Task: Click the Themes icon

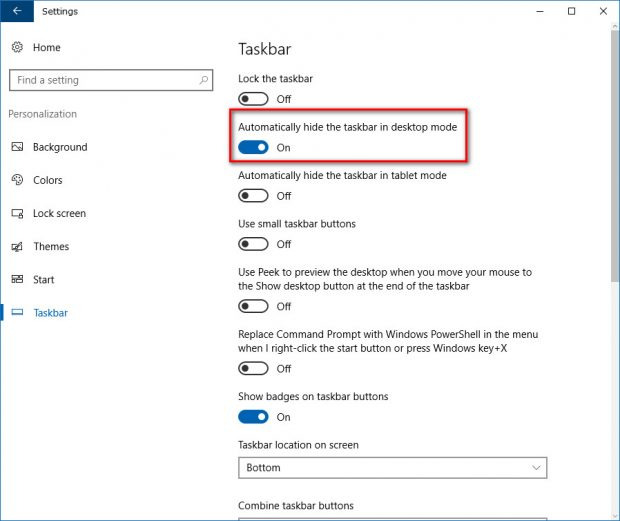Action: (x=17, y=247)
